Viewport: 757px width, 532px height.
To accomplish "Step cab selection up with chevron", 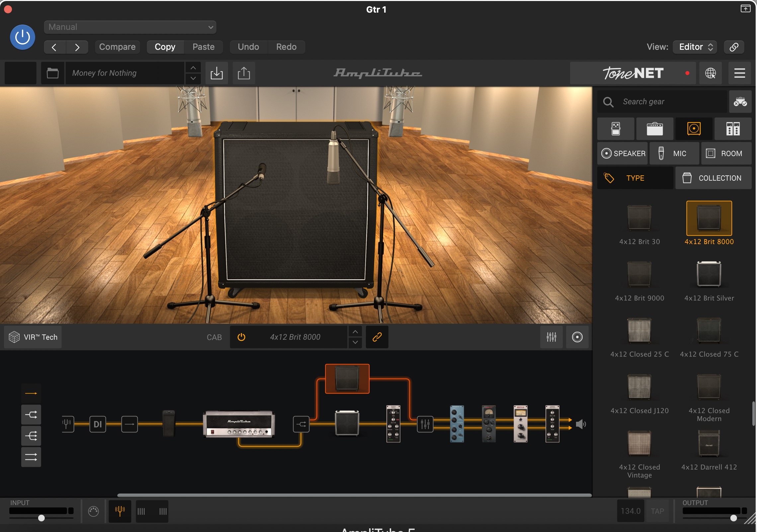I will tap(355, 332).
